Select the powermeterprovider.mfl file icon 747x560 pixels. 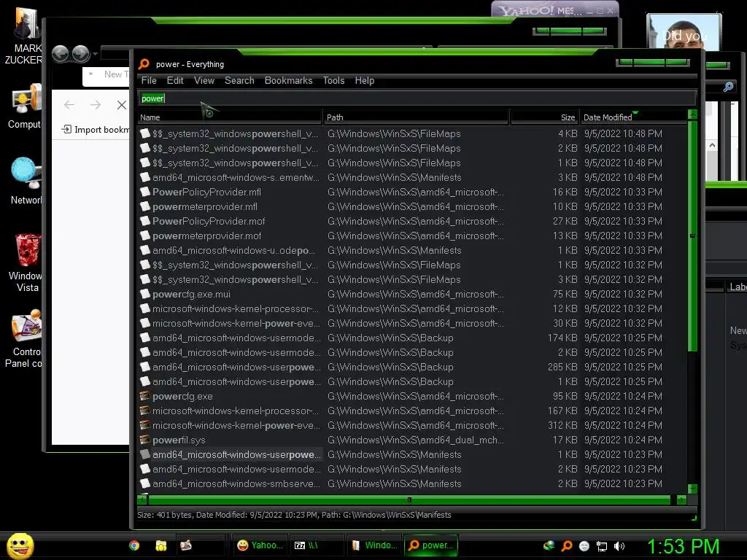pos(145,206)
